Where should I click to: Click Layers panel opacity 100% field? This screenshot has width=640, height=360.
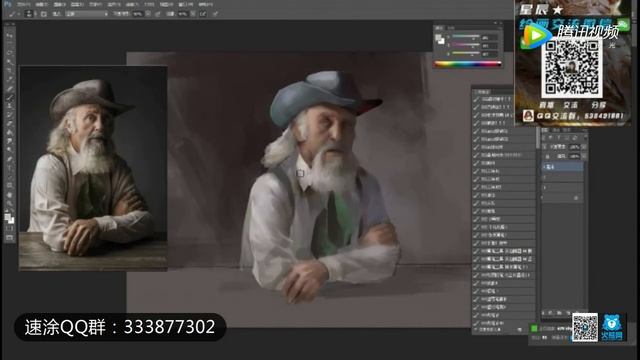[575, 146]
